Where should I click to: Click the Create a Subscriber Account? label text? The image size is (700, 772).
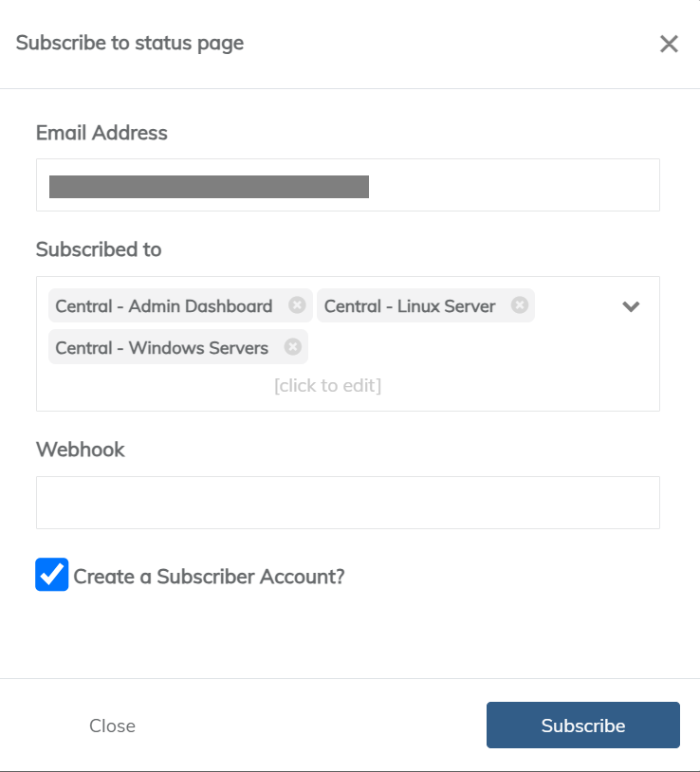click(209, 576)
